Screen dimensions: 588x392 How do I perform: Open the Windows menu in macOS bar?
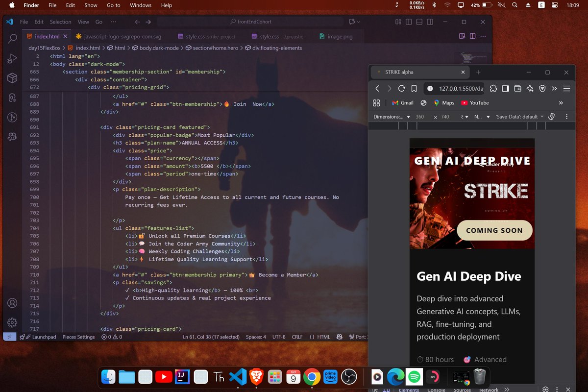tap(141, 5)
